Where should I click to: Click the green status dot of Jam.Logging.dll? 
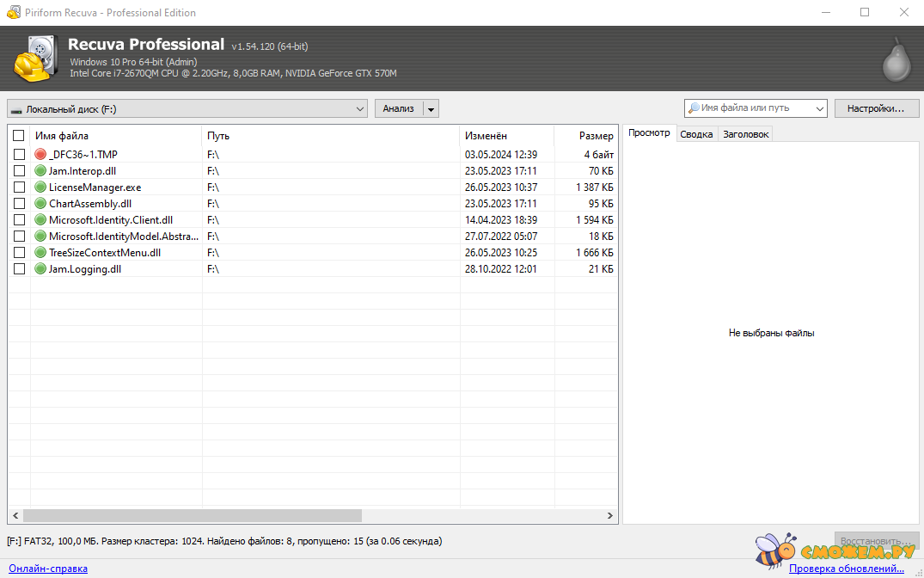point(40,269)
